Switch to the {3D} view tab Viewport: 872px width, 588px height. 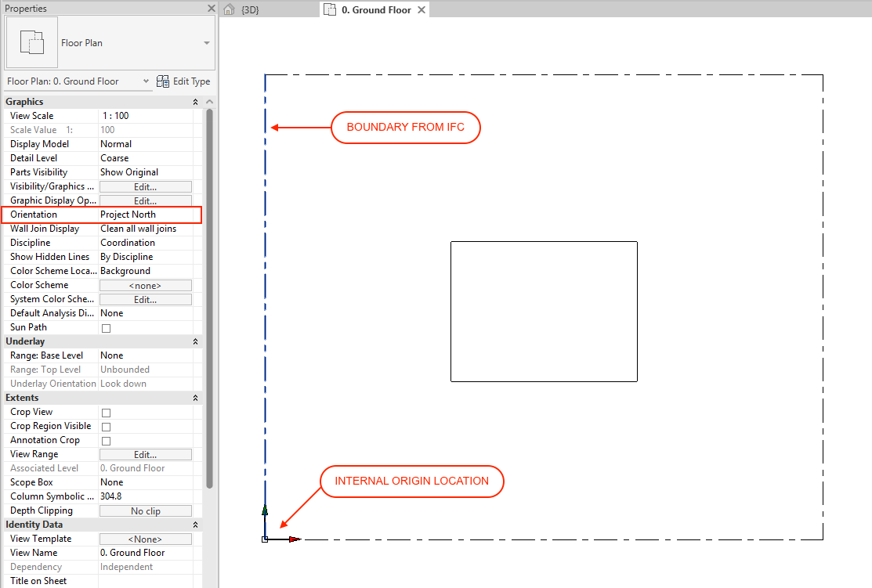click(251, 10)
